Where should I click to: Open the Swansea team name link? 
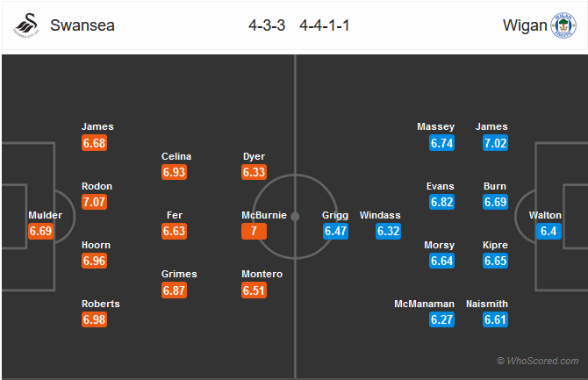(82, 25)
